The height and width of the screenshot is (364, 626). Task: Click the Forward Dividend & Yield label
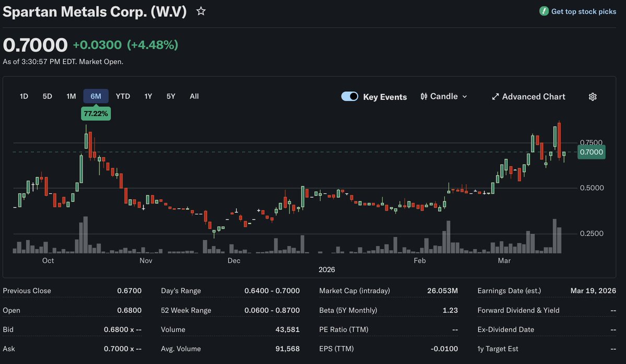[x=518, y=310]
